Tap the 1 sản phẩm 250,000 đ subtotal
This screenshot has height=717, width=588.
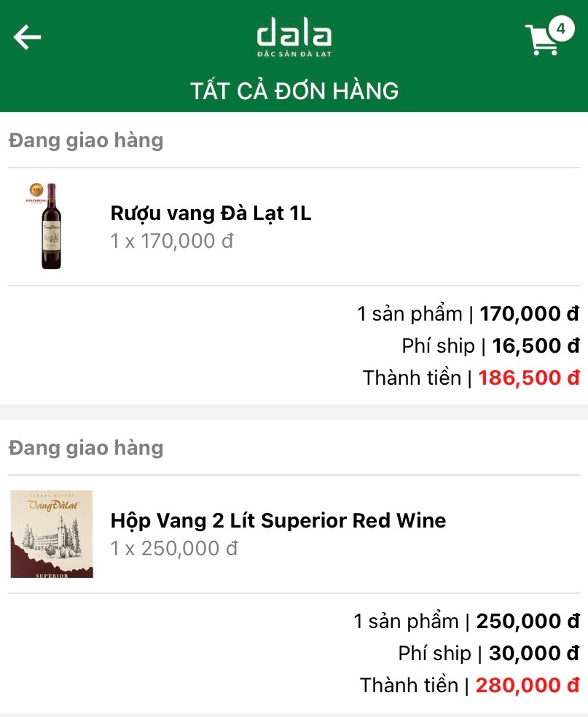pyautogui.click(x=466, y=622)
